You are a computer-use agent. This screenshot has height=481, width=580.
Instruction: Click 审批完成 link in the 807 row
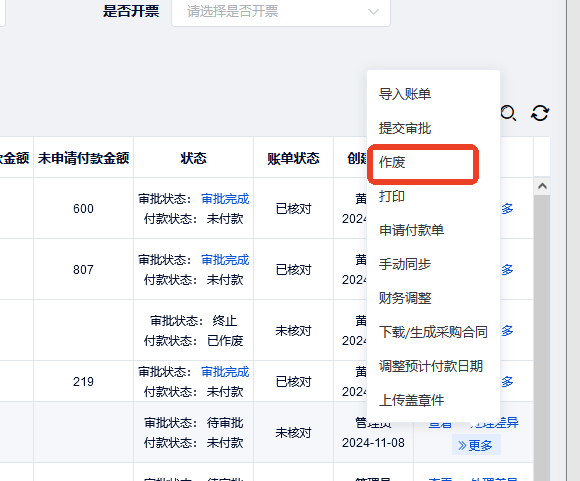225,260
